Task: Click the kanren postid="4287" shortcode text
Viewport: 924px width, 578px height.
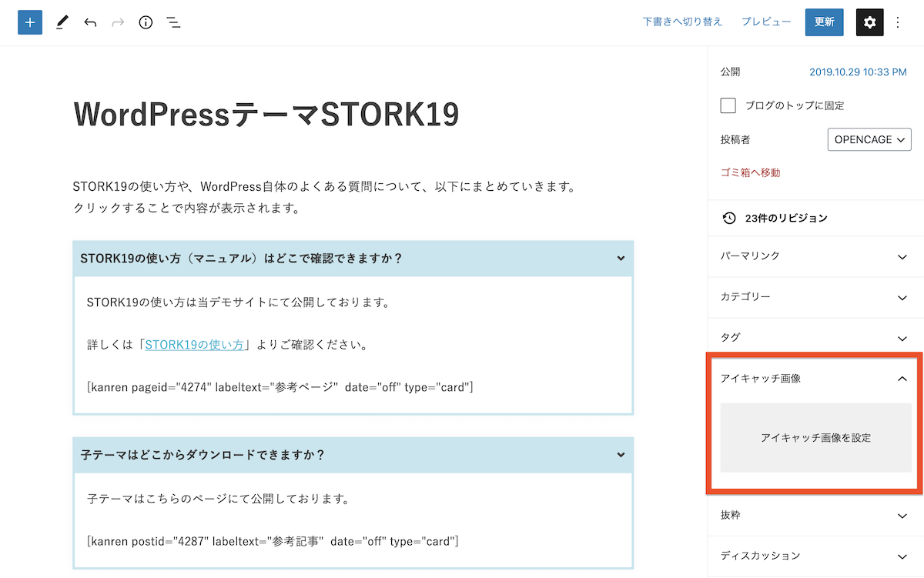Action: [273, 542]
